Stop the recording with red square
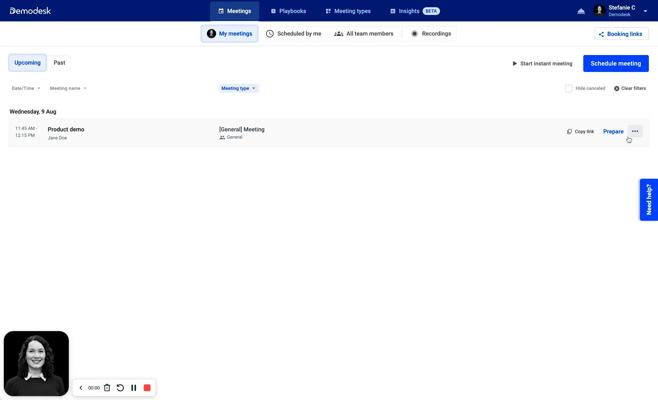Image resolution: width=658 pixels, height=400 pixels. (x=147, y=388)
